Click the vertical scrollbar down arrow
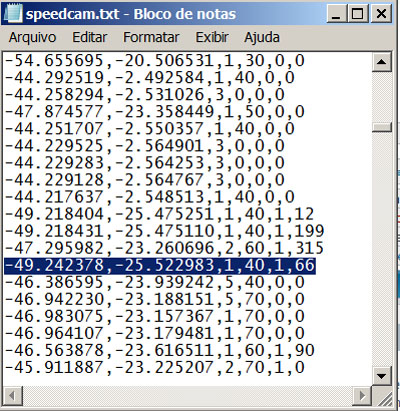 pos(381,377)
